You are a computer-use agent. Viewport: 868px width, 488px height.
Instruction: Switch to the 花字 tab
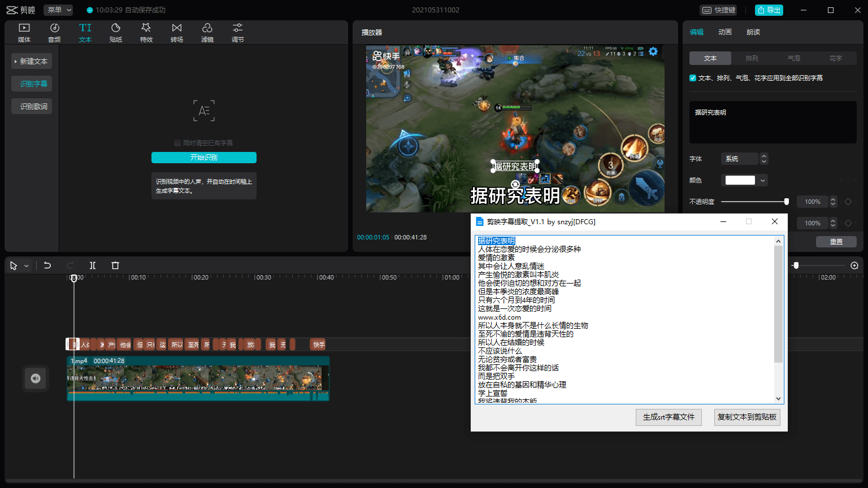pyautogui.click(x=836, y=58)
